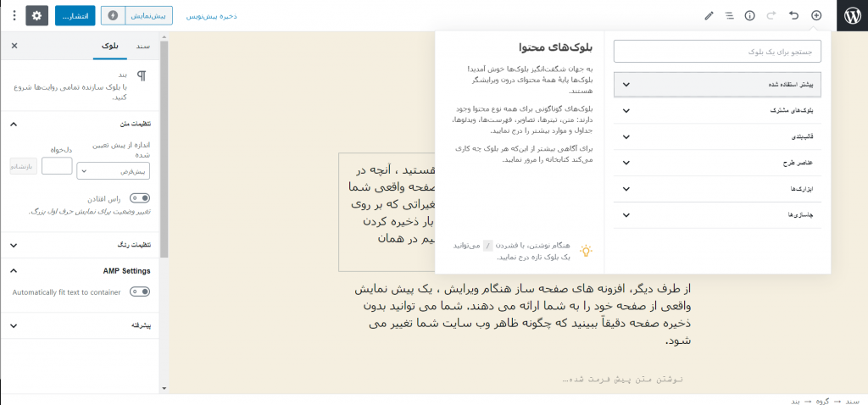Open block navigation outline icon
Image resolution: width=868 pixels, height=405 pixels.
[x=730, y=15]
